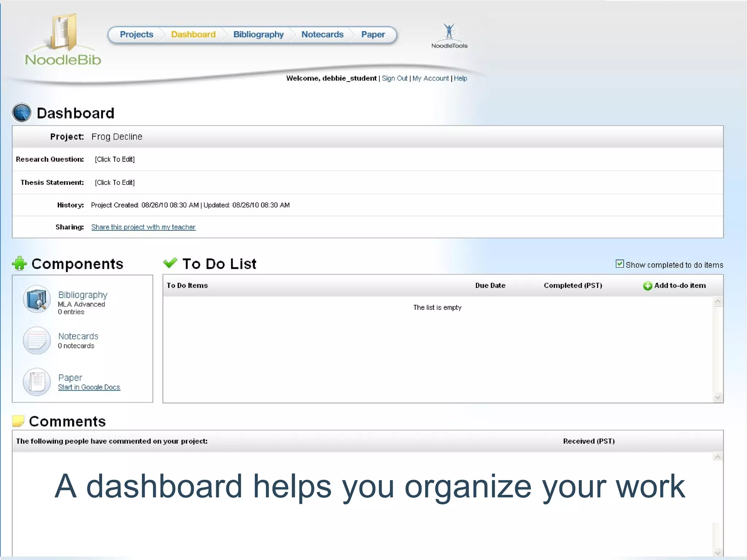Image resolution: width=747 pixels, height=560 pixels.
Task: Click the '0 entries' count text
Action: coord(71,312)
